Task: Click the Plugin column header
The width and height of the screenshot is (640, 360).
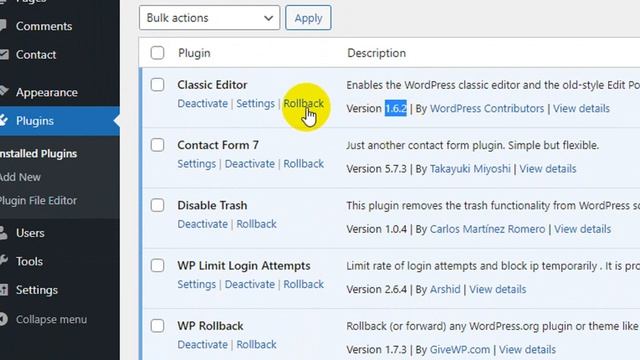Action: [x=194, y=53]
